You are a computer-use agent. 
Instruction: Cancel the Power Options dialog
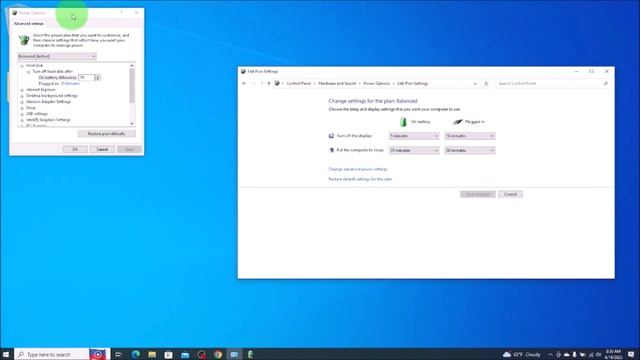tap(102, 149)
